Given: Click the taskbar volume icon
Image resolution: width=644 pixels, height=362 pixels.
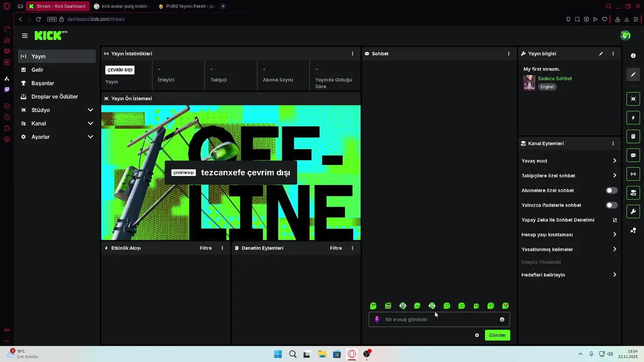Looking at the screenshot, I should tap(610, 354).
